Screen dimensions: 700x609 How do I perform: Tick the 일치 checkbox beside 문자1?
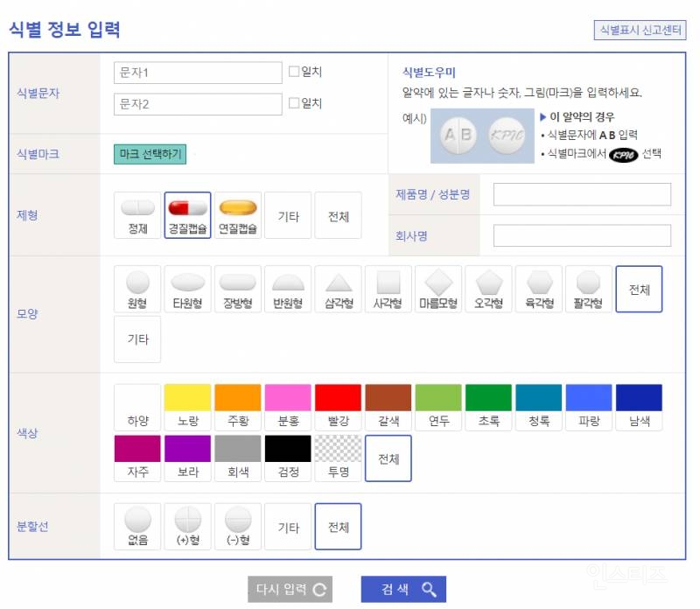click(294, 72)
